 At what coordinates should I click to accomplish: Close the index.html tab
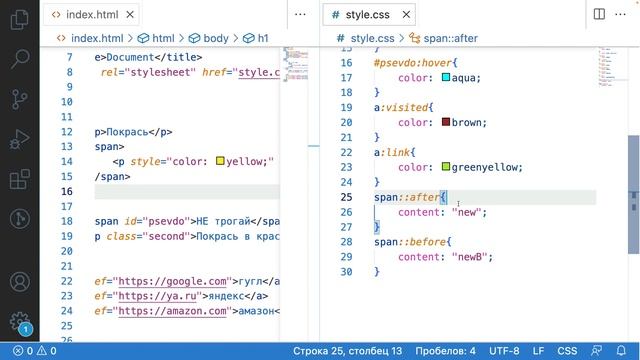(130, 15)
